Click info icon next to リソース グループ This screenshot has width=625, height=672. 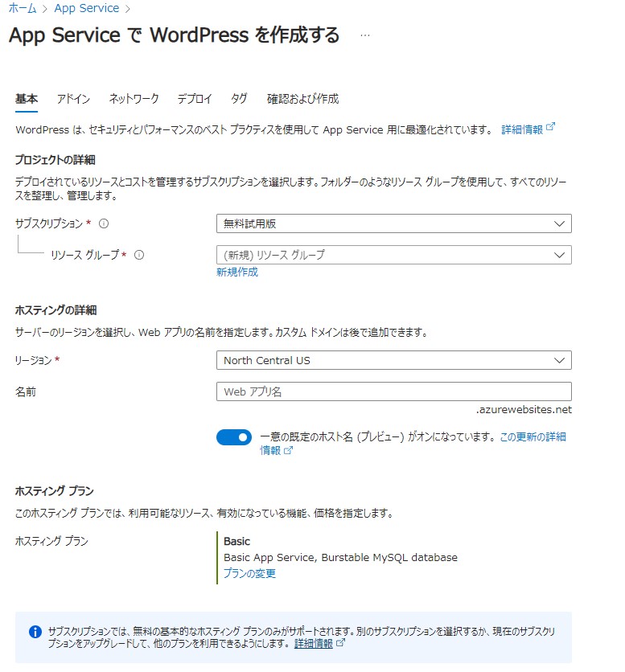tap(139, 255)
